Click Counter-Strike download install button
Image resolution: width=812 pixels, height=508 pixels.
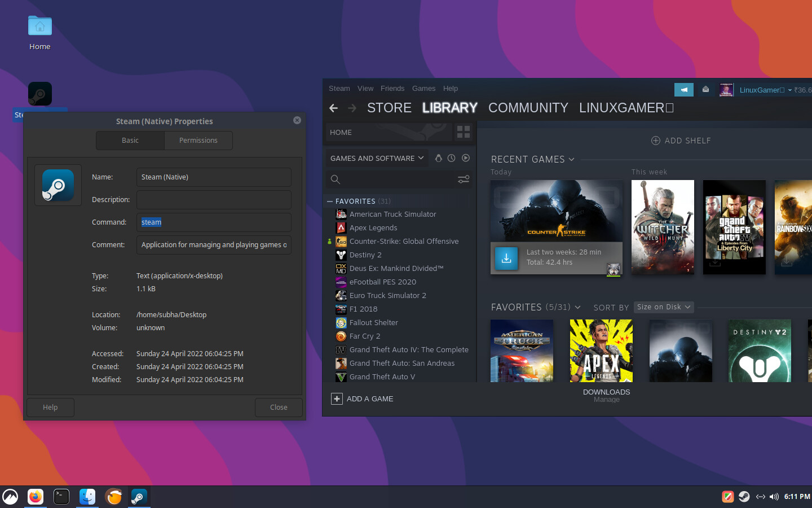506,258
